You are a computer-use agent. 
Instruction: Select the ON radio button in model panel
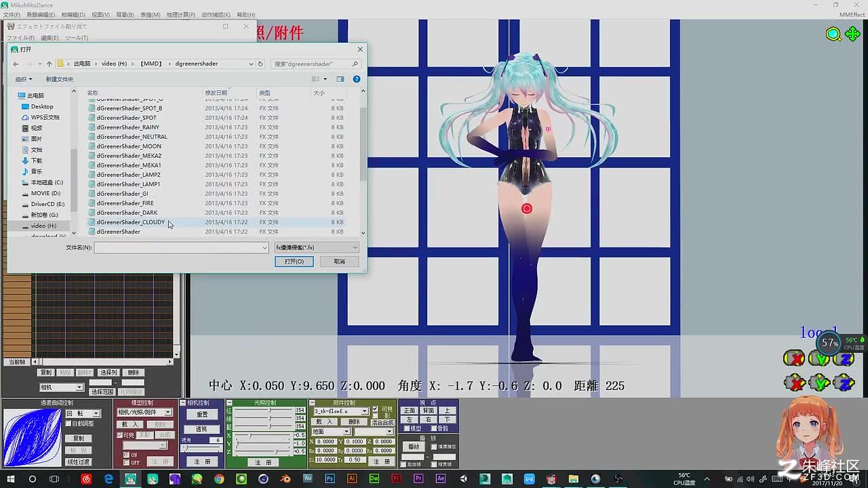click(x=126, y=455)
